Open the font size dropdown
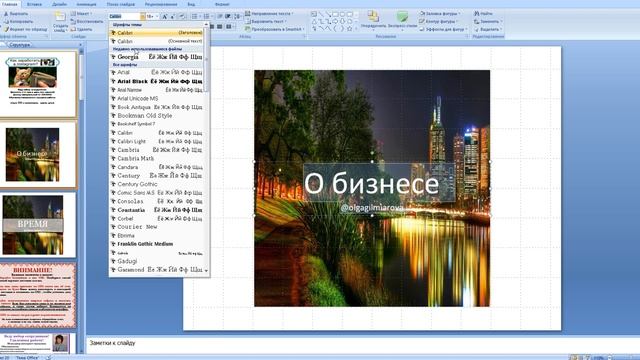This screenshot has width=640, height=360. pos(157,16)
